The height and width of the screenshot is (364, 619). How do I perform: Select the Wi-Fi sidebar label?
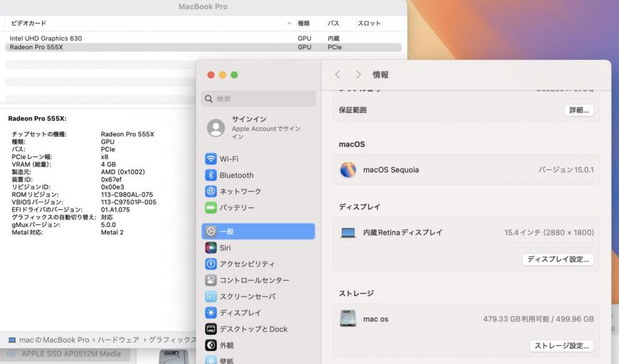pyautogui.click(x=229, y=159)
